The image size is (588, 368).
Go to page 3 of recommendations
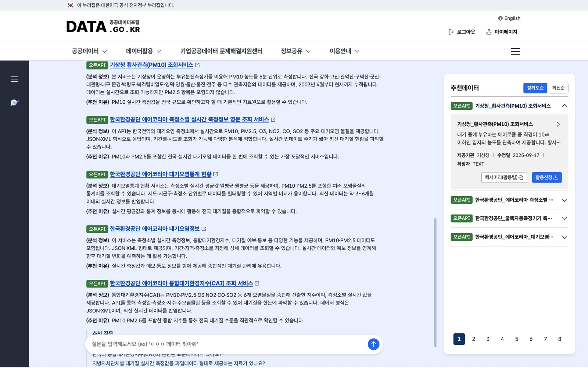(x=488, y=339)
